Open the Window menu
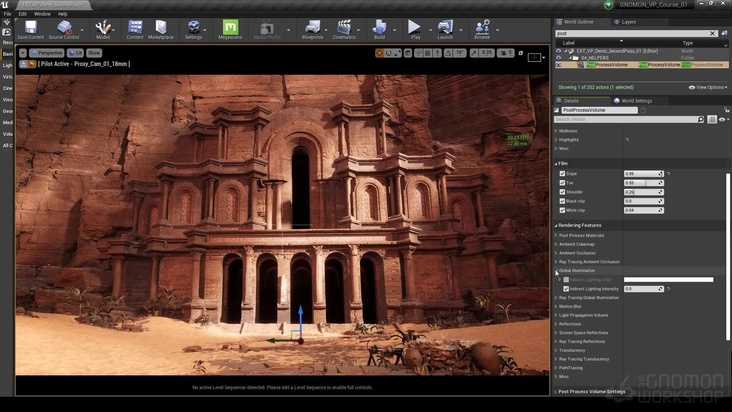This screenshot has width=732, height=412. [x=42, y=14]
